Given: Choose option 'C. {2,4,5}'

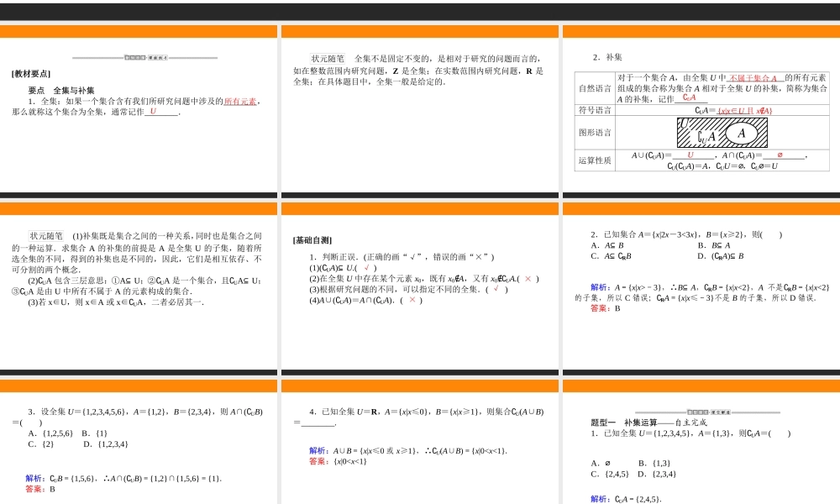Looking at the screenshot, I should 610,474.
